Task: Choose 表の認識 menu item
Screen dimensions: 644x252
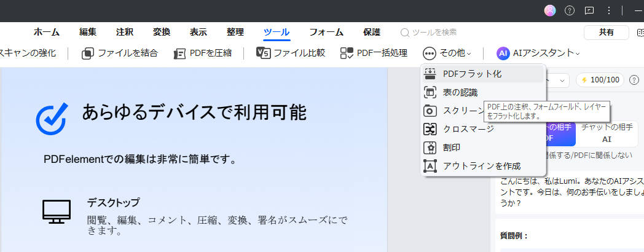Action: 484,92
